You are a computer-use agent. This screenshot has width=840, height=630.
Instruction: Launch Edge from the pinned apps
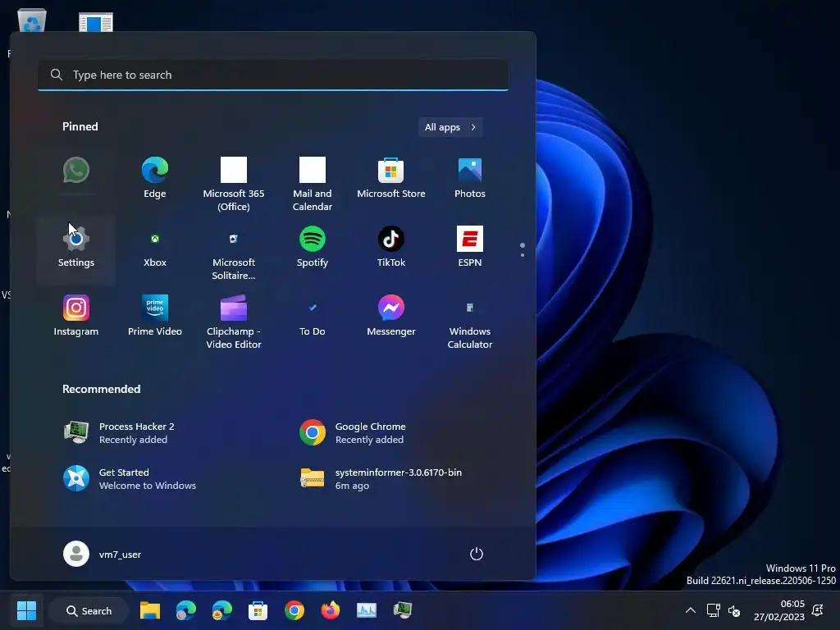[x=155, y=178]
